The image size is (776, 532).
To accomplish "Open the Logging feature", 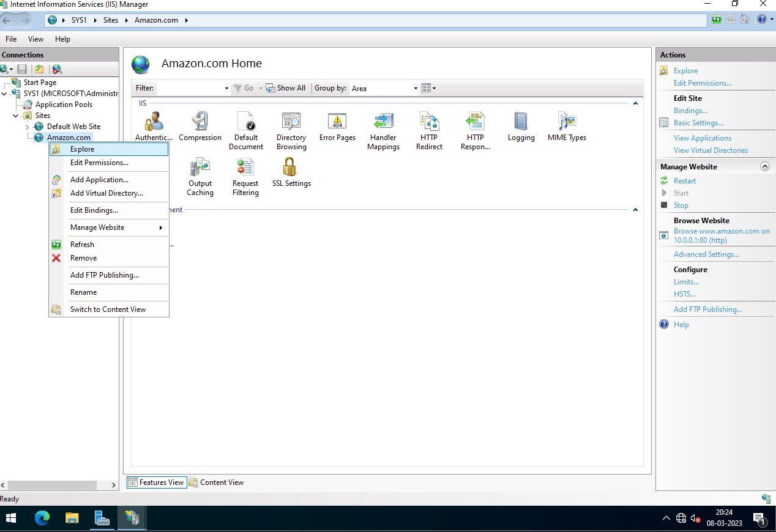I will click(521, 127).
